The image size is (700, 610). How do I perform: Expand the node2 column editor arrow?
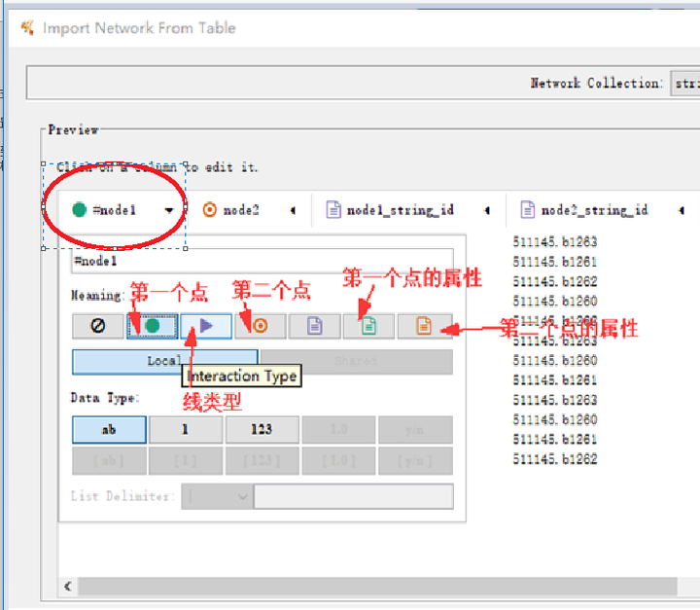[293, 210]
